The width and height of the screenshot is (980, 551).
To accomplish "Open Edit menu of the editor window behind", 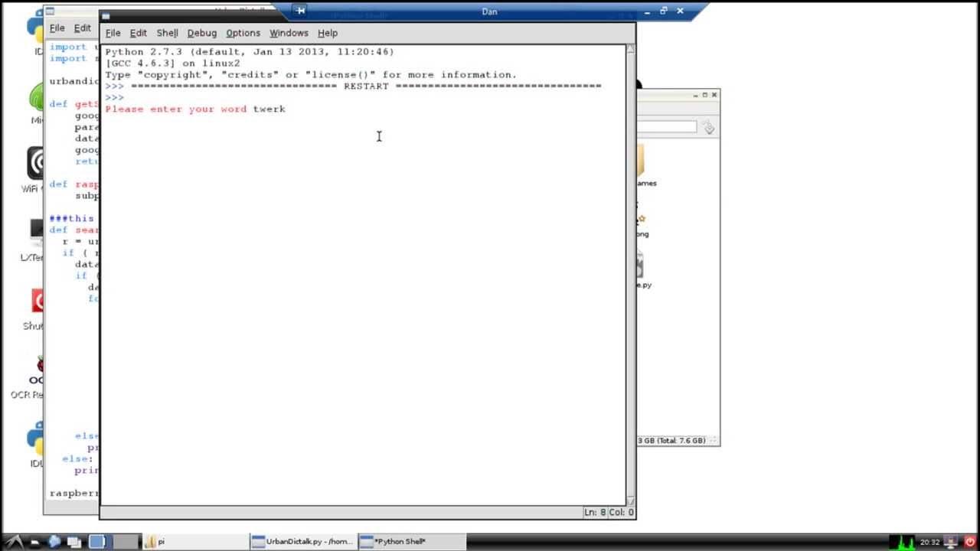I will coord(82,28).
